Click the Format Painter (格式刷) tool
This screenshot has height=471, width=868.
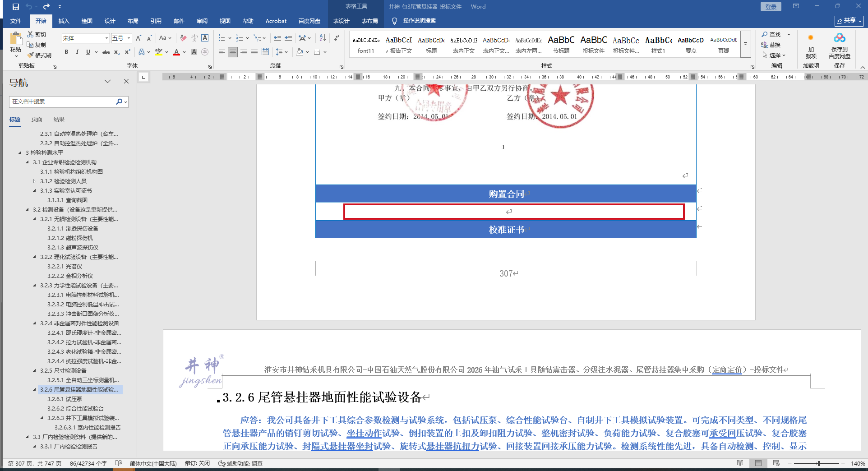[39, 55]
